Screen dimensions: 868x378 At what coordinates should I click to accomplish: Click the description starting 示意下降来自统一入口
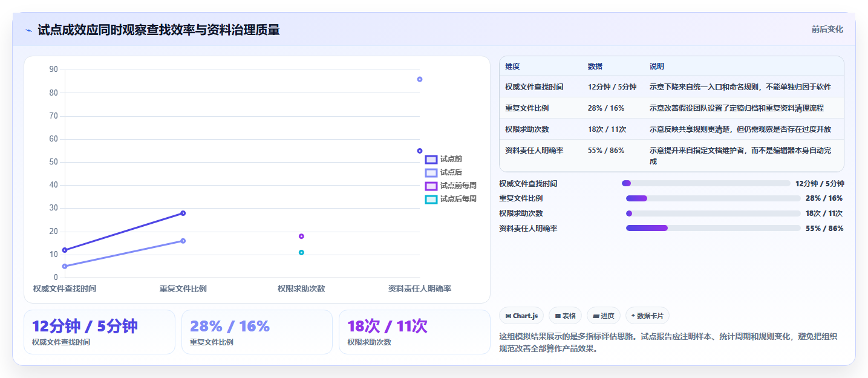pyautogui.click(x=740, y=87)
